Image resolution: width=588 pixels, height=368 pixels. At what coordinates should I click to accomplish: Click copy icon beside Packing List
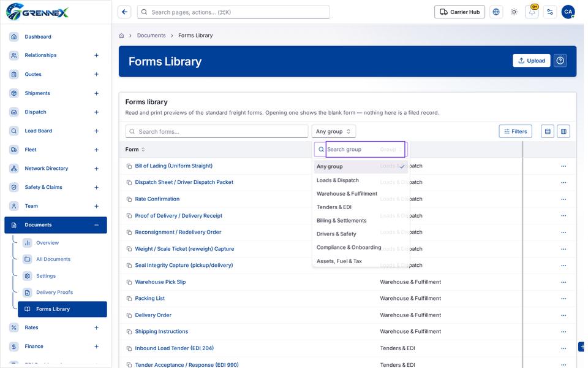pyautogui.click(x=129, y=299)
